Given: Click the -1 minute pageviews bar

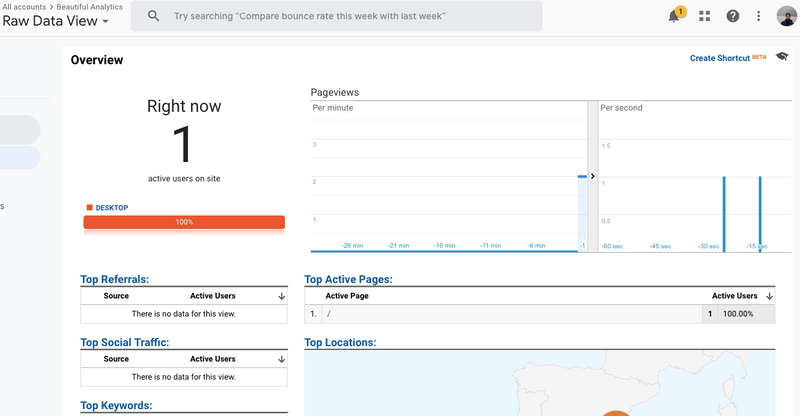Looking at the screenshot, I should 582,213.
